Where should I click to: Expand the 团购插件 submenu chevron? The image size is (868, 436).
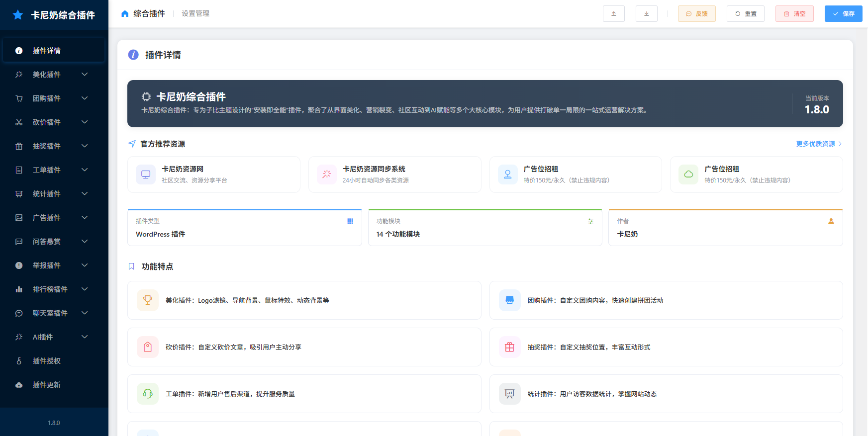click(85, 98)
